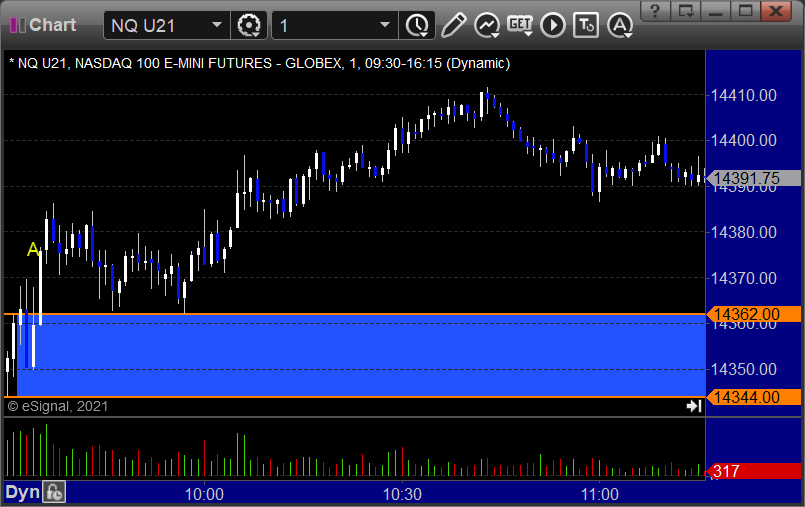
Task: Click the eSignal 2021 copyright text
Action: click(x=58, y=406)
